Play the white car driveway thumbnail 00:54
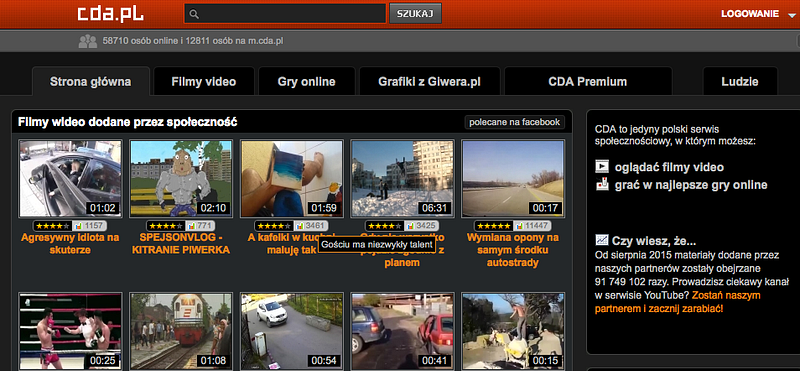The width and height of the screenshot is (800, 371). [x=292, y=331]
